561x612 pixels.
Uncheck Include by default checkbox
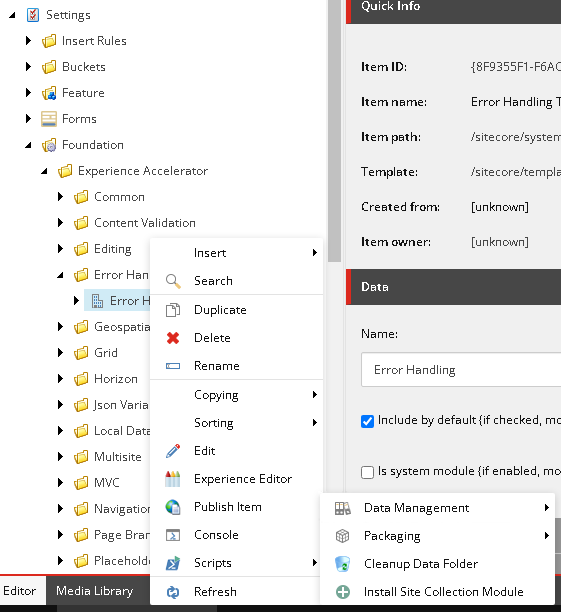[x=367, y=421]
